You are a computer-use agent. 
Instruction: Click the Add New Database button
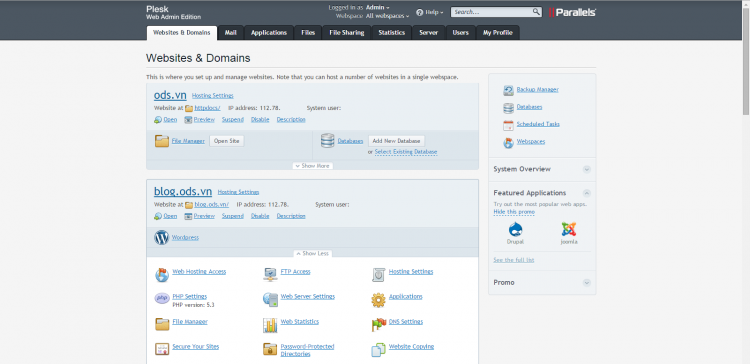tap(397, 141)
